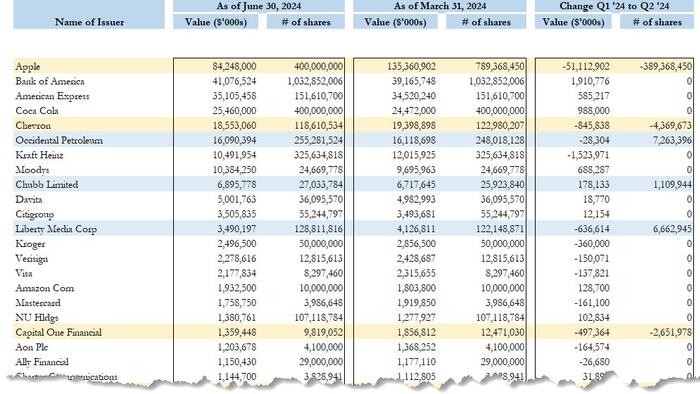Select the Chevron name cell
The image size is (700, 394).
click(33, 125)
